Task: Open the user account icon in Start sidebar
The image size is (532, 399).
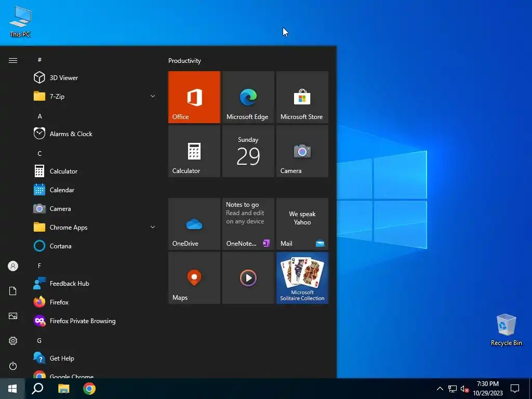Action: pyautogui.click(x=13, y=266)
